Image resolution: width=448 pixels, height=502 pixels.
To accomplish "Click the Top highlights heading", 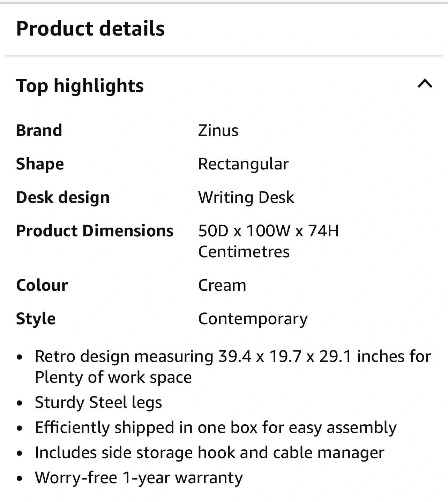I will [x=80, y=86].
